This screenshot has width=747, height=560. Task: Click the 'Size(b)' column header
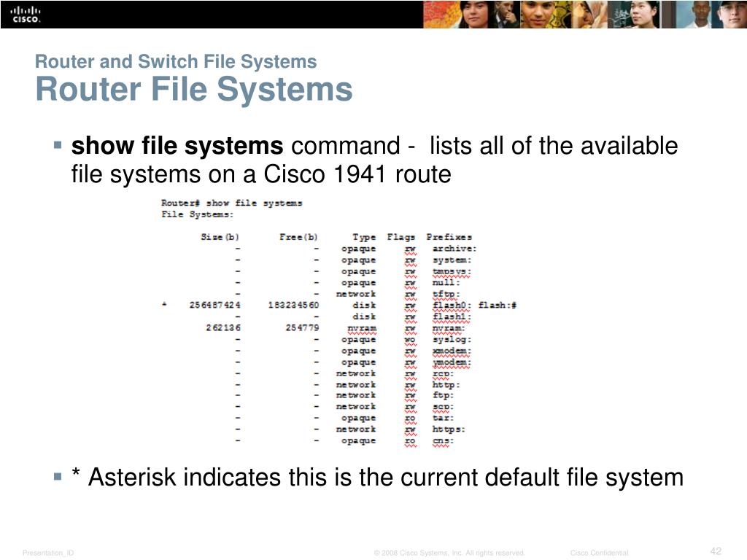tap(220, 237)
